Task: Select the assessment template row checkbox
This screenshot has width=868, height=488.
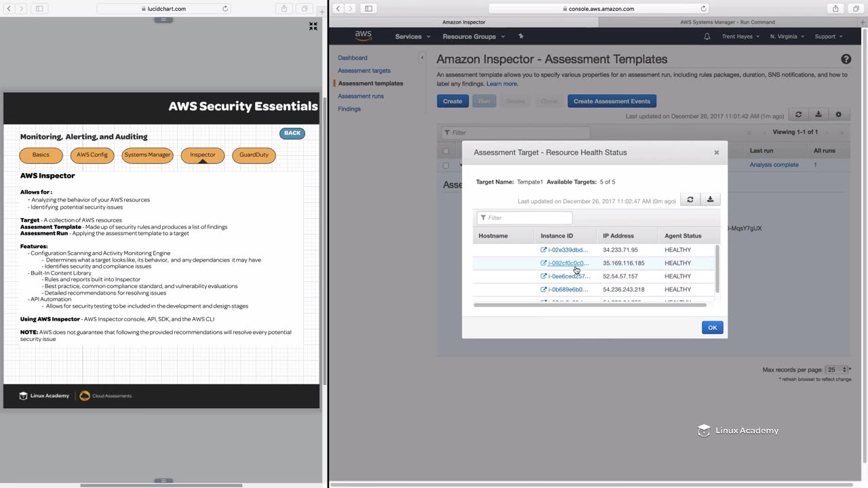Action: [x=446, y=165]
